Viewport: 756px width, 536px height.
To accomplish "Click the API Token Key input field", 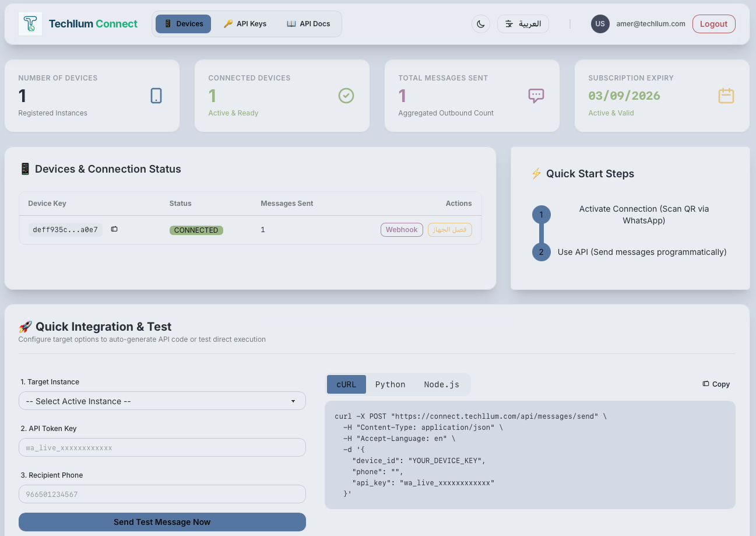I will tap(162, 447).
